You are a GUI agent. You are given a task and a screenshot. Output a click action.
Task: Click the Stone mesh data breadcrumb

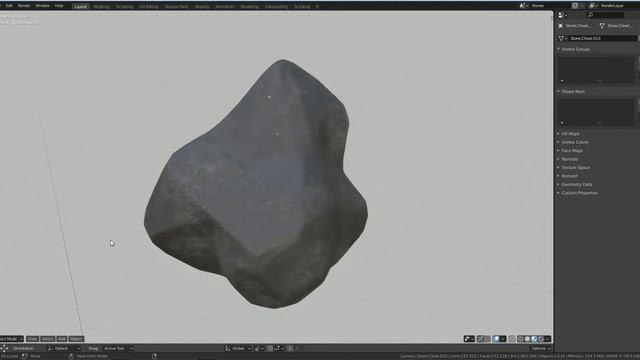[616, 26]
